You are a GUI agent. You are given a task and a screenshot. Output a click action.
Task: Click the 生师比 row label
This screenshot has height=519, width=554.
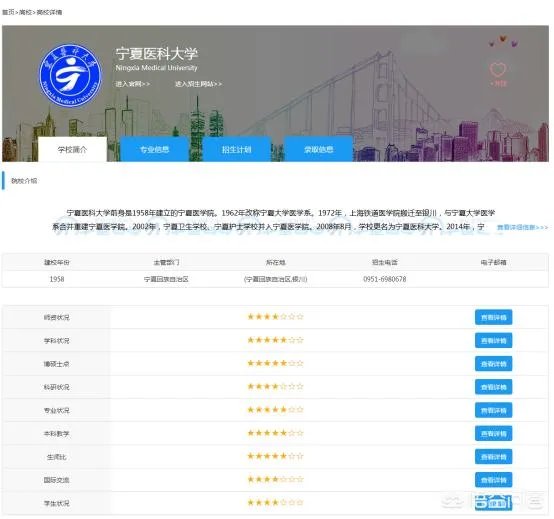(57, 457)
